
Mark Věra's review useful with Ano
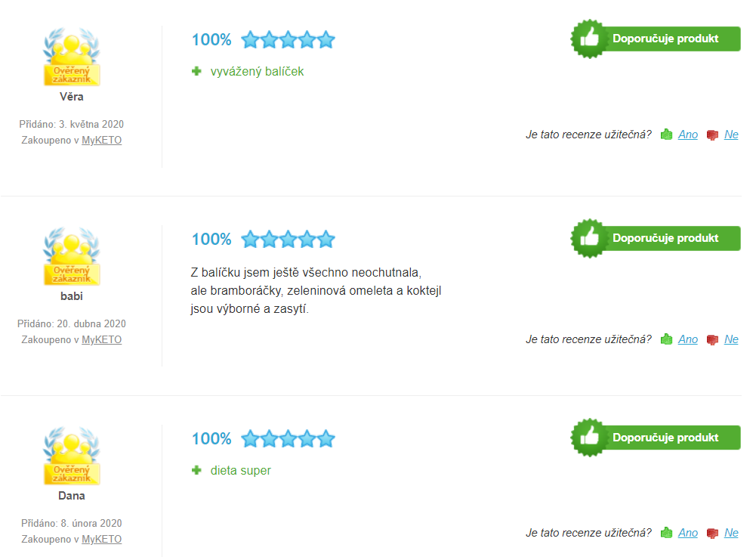687,135
